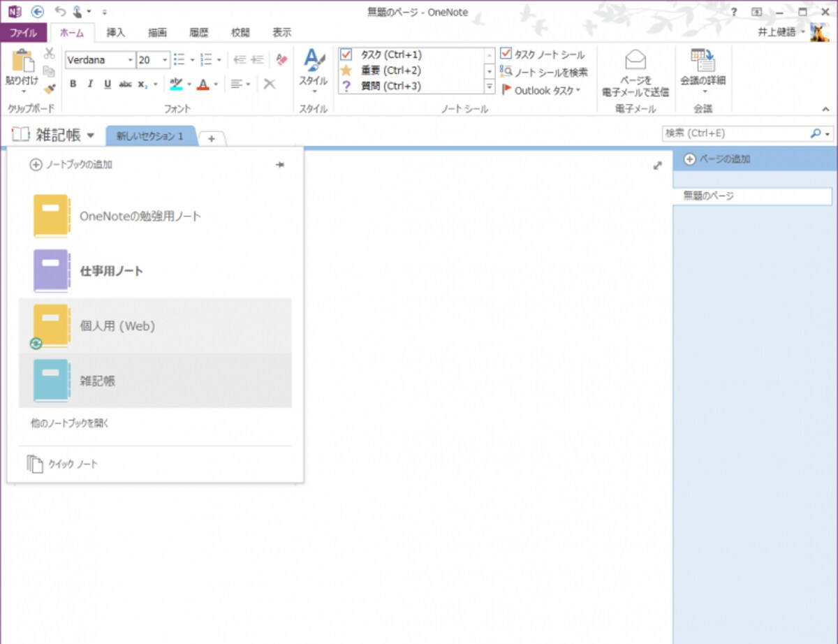The image size is (838, 644).
Task: Switch to the 挿入 ribbon tab
Action: point(116,33)
